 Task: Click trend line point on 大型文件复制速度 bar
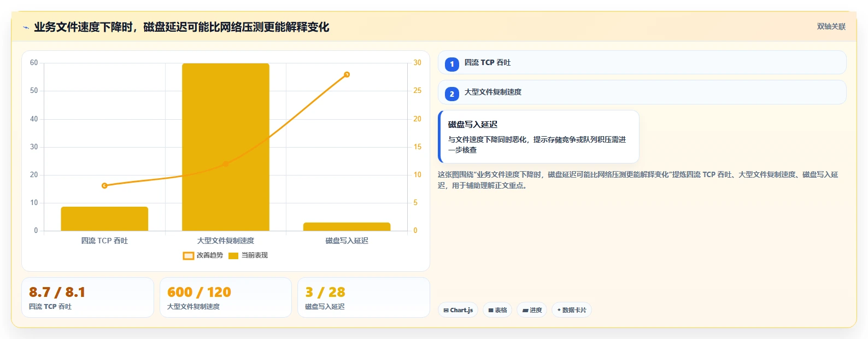[x=226, y=163]
